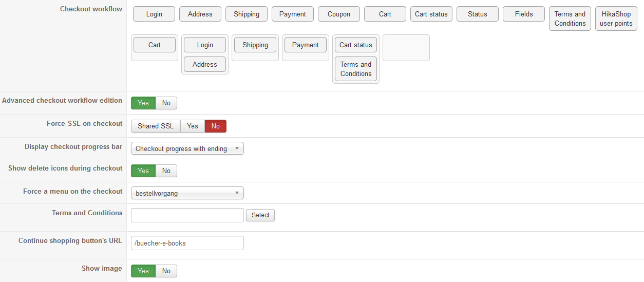Choose Shared SSL for checkout
The image size is (644, 282).
coord(156,126)
